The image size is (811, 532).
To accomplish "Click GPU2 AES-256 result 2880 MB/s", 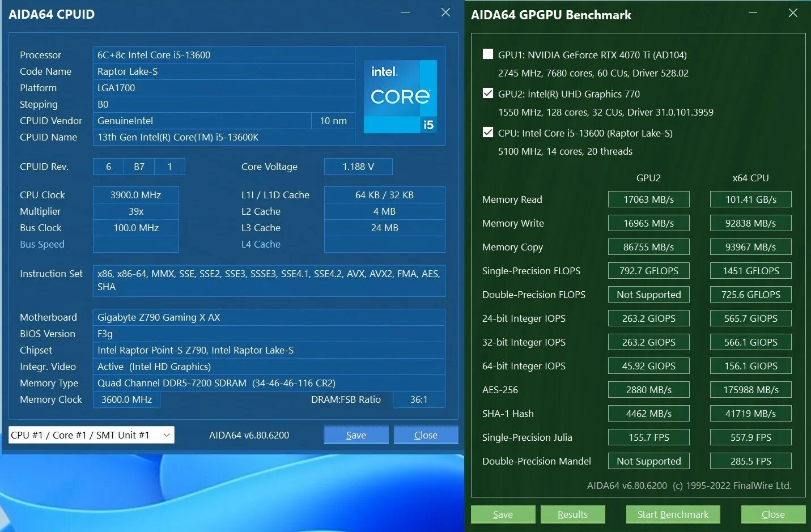I will (648, 390).
